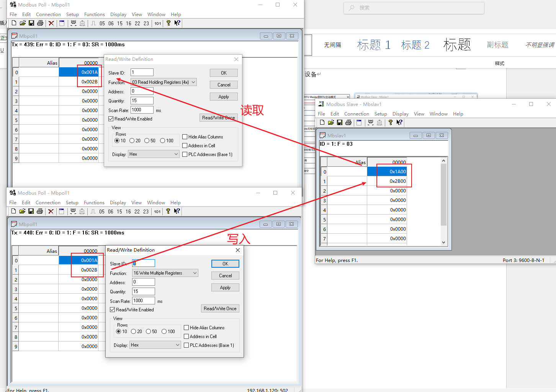Open Display Hex dropdown in 03 Read Holding Registers dialog
Image resolution: width=556 pixels, height=392 pixels.
click(x=154, y=154)
